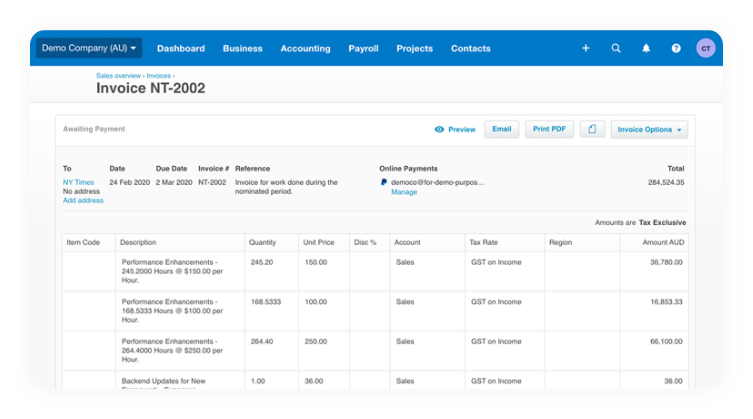The image size is (753, 419).
Task: Open the Business menu
Action: coord(243,49)
